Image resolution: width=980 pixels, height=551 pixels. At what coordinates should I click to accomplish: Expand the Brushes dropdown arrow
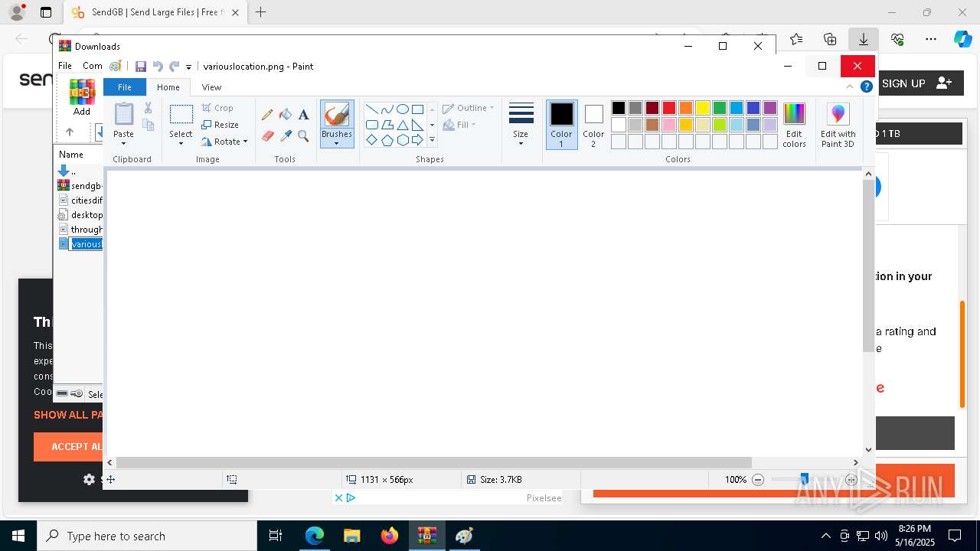point(337,143)
